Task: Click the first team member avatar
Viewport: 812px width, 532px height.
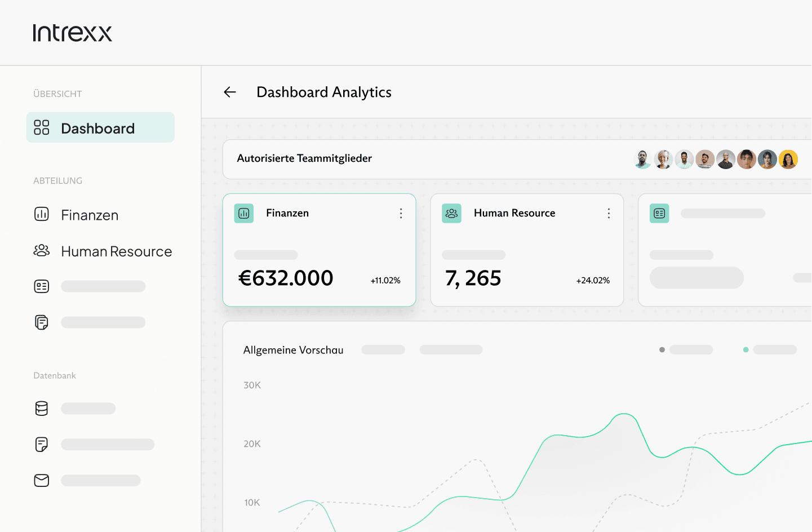Action: (642, 159)
